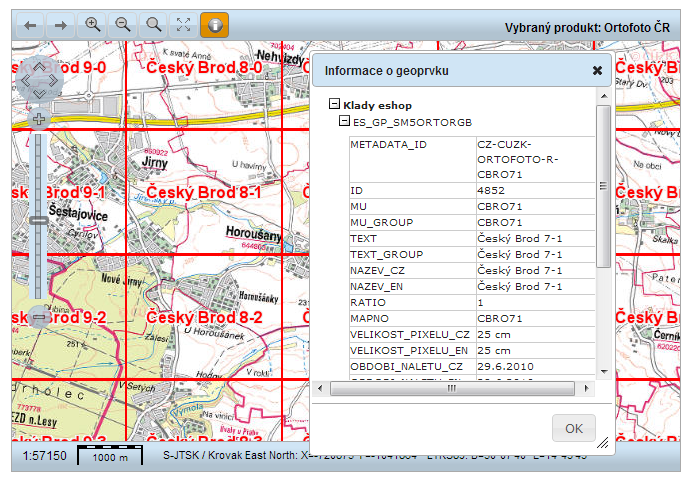Confirm the dialog with OK button
Viewport: 690px width, 486px height.
click(x=574, y=428)
